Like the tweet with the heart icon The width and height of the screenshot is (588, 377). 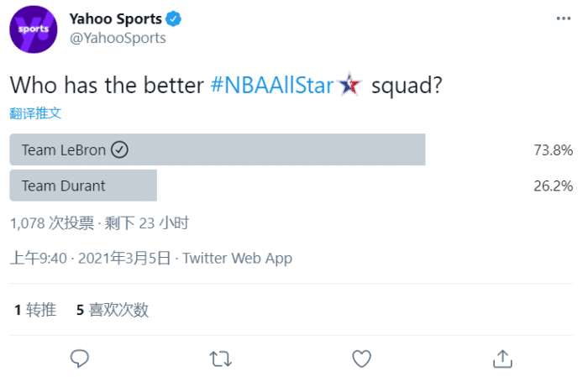tap(361, 359)
